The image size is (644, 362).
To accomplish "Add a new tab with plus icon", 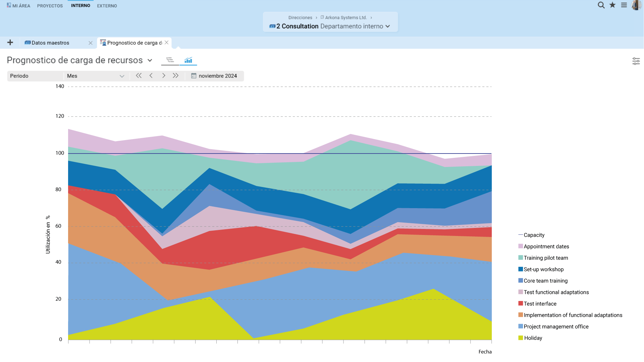I will click(10, 43).
